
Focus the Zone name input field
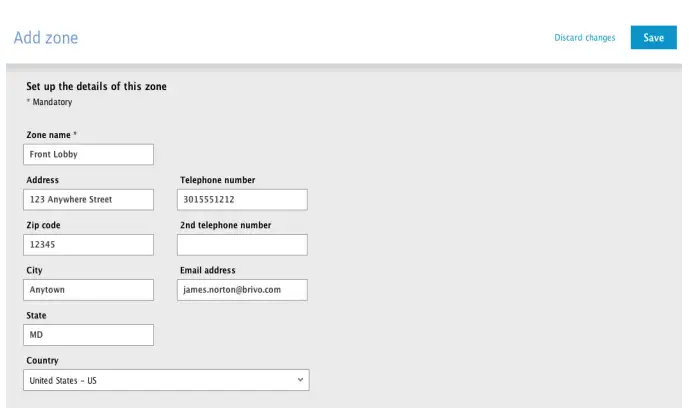88,154
